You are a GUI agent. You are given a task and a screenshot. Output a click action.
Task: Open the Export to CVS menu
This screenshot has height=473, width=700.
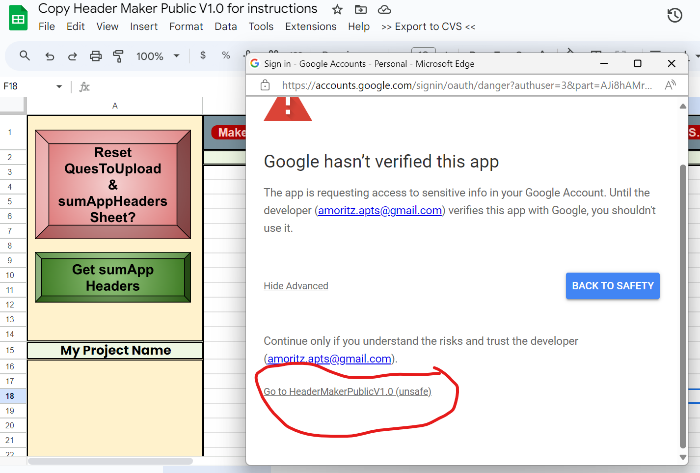pos(428,27)
